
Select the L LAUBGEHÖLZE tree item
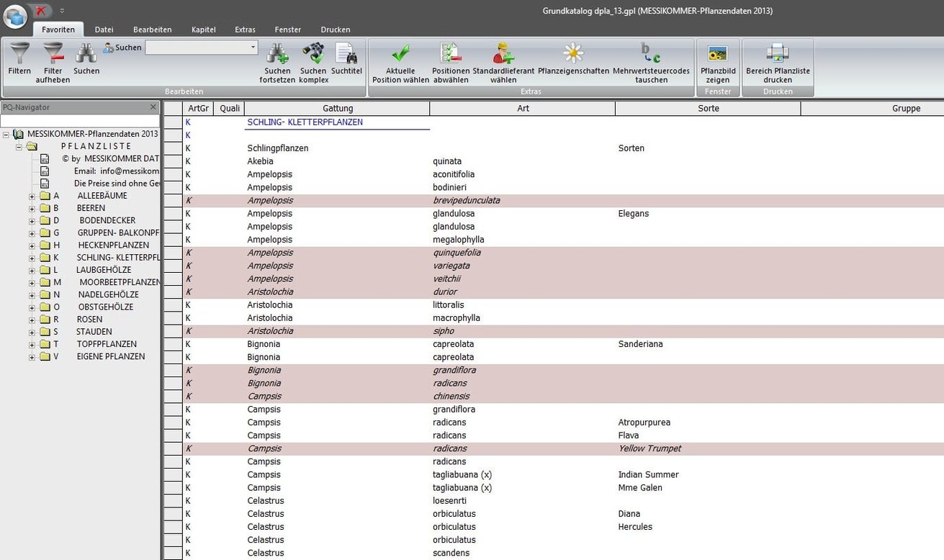(x=92, y=270)
